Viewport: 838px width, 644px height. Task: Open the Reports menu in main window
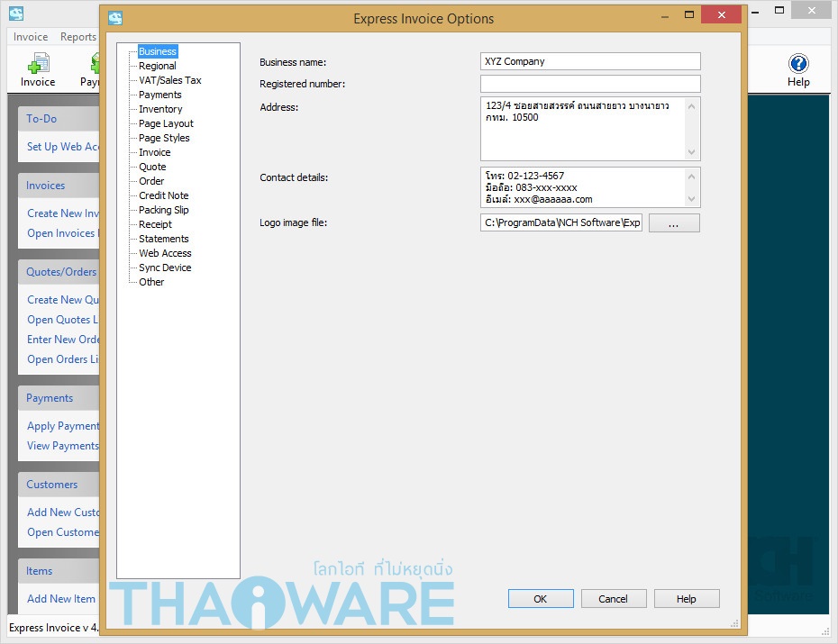[78, 37]
